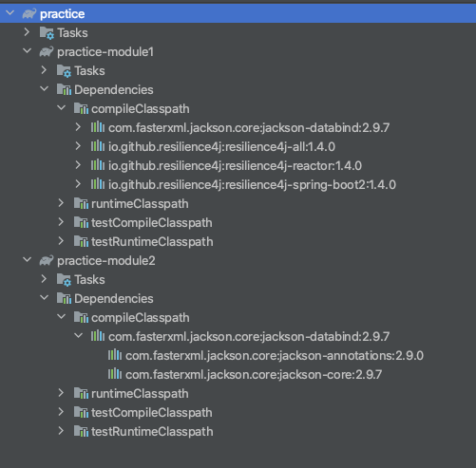The width and height of the screenshot is (476, 468).
Task: Expand testCompileClasspath under practice-module2
Action: 61,412
